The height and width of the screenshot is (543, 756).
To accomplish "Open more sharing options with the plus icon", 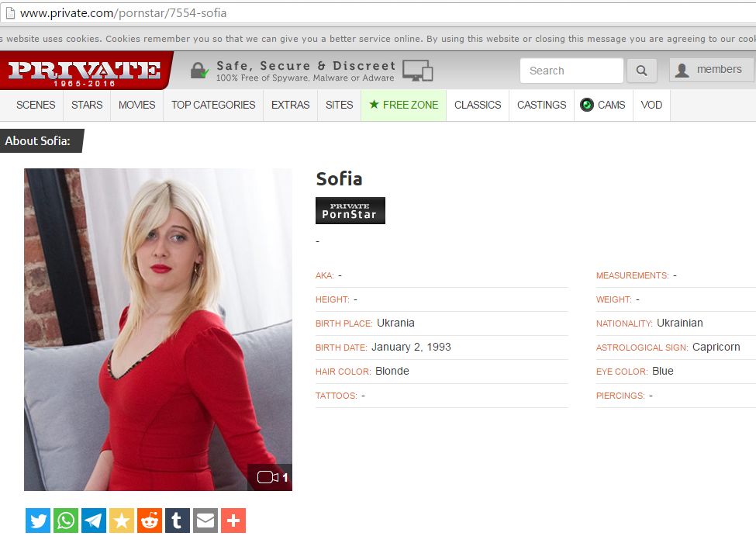I will [x=233, y=520].
